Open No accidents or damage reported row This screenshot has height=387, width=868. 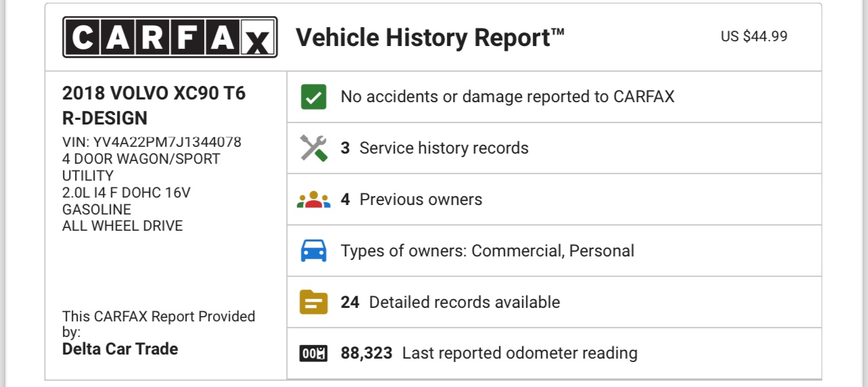(554, 97)
